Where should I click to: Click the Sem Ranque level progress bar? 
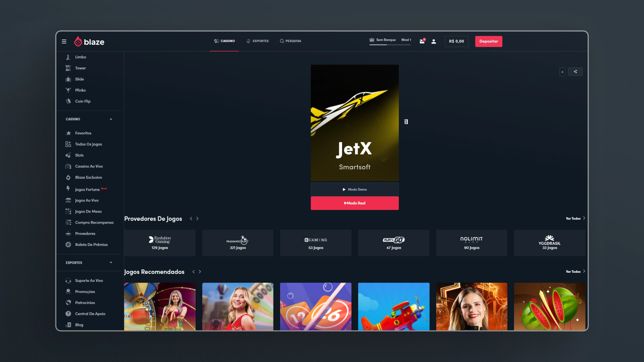pyautogui.click(x=390, y=45)
